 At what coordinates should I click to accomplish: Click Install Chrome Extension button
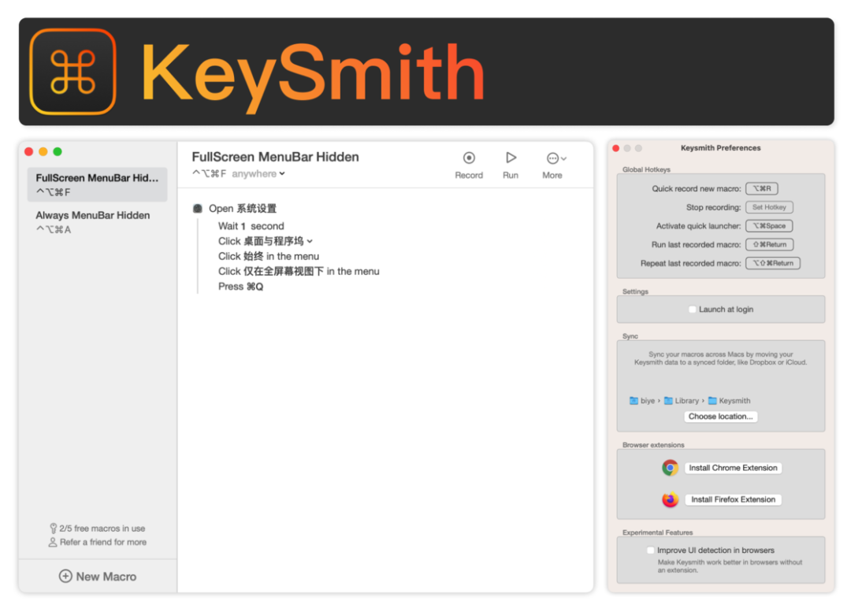click(x=733, y=468)
